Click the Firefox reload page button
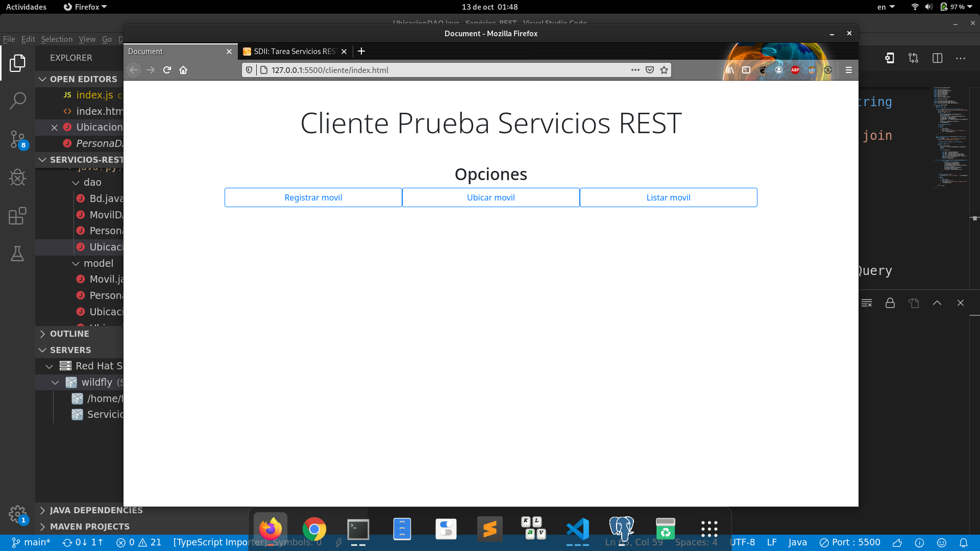 point(167,70)
